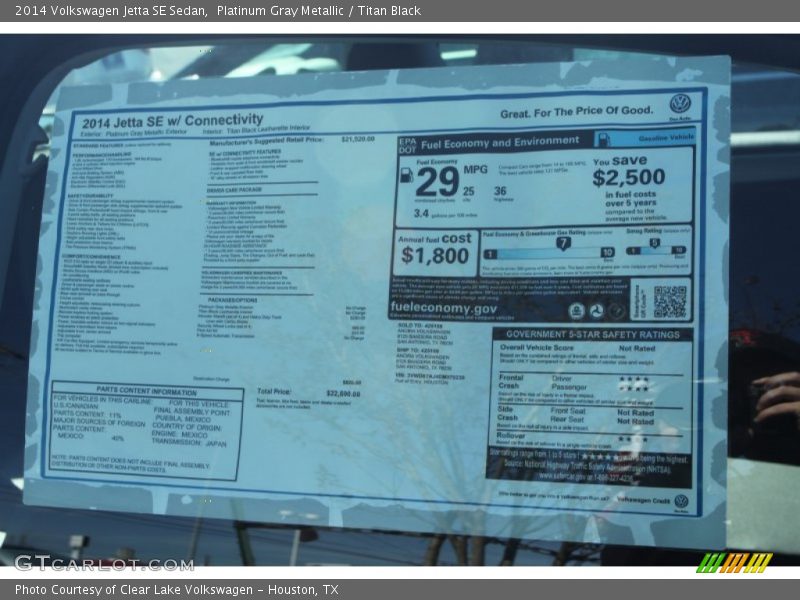The image size is (800, 600).
Task: Click greenhouse gas rating marker 7
Action: coord(563,244)
